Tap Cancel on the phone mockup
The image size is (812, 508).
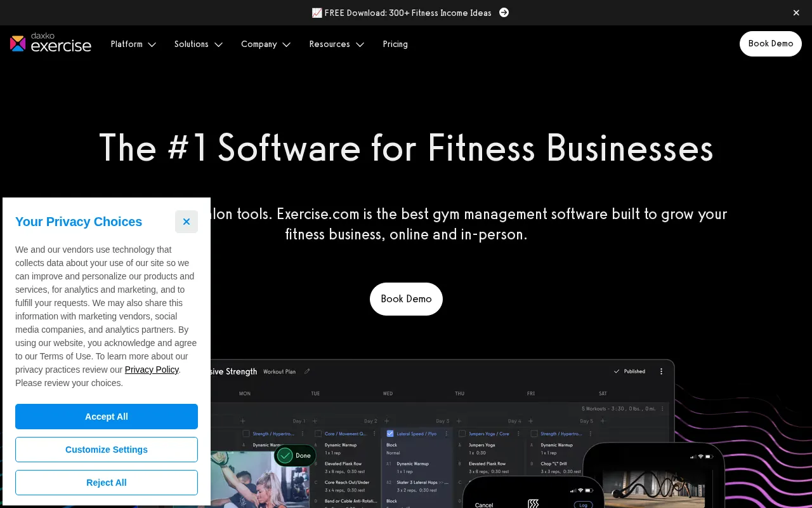coord(484,505)
